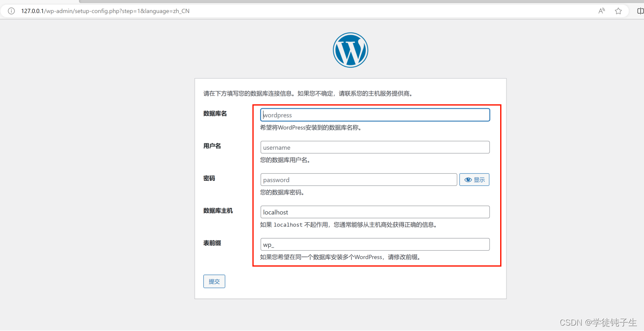Image resolution: width=644 pixels, height=331 pixels.
Task: Click the 您的数据库密码 hint text
Action: click(282, 193)
